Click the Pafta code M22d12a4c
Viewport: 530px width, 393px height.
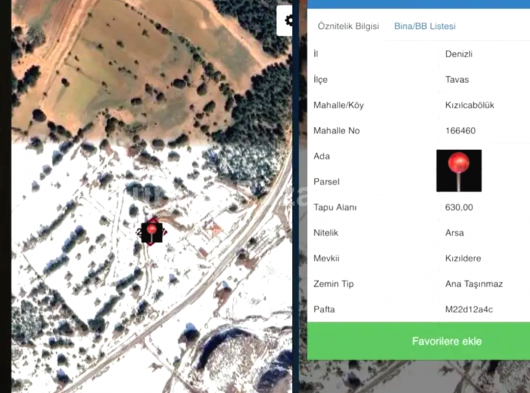tap(468, 310)
